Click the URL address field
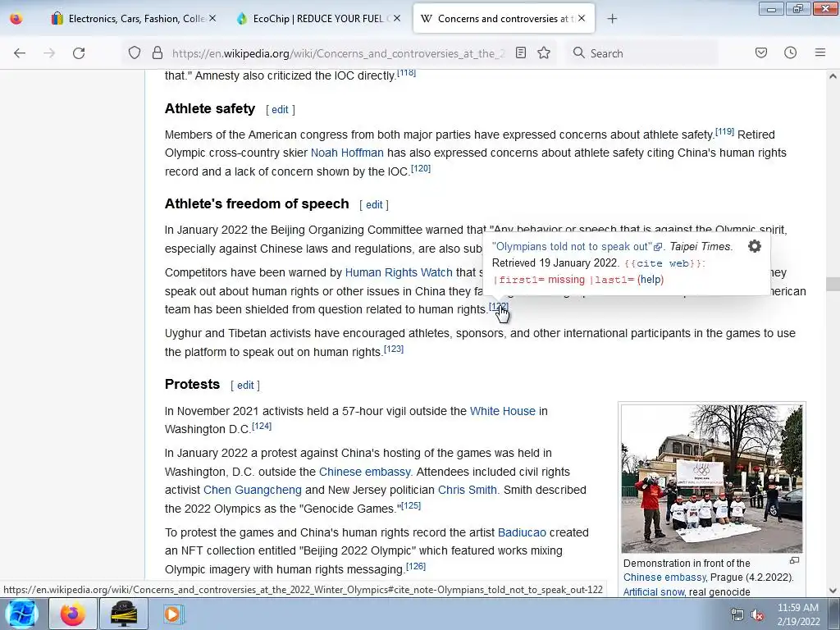The width and height of the screenshot is (840, 630). [x=337, y=53]
